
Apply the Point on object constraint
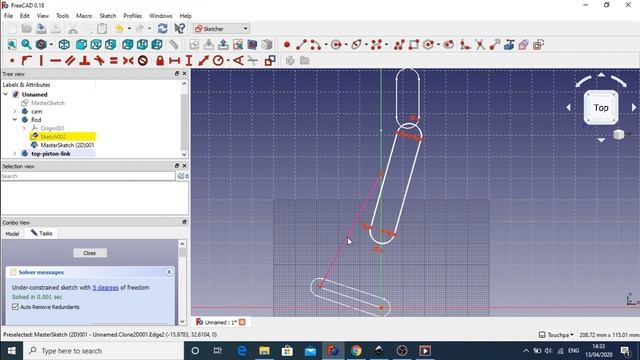27,61
